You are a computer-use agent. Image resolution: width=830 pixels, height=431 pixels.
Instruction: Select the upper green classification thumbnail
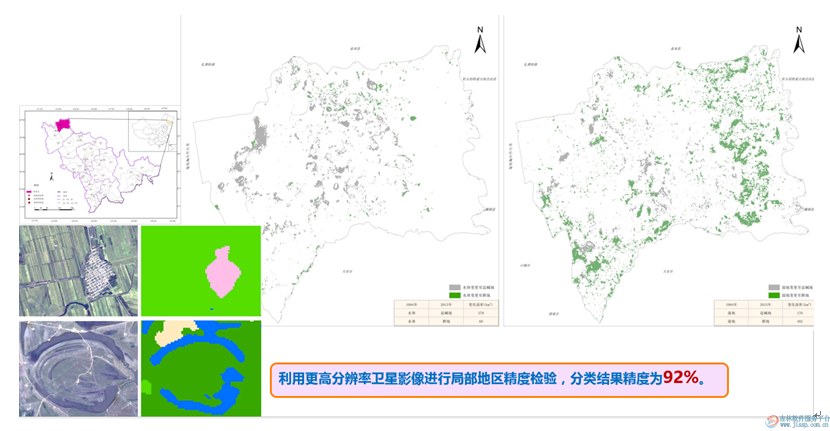(x=200, y=270)
